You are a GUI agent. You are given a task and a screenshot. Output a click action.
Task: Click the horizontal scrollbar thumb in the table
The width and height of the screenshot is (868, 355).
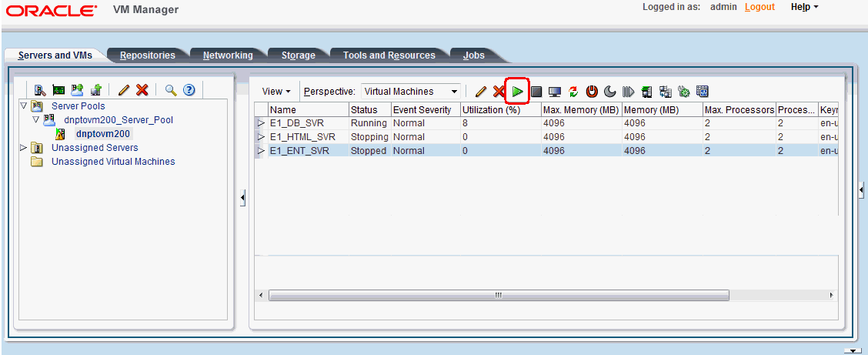point(499,296)
